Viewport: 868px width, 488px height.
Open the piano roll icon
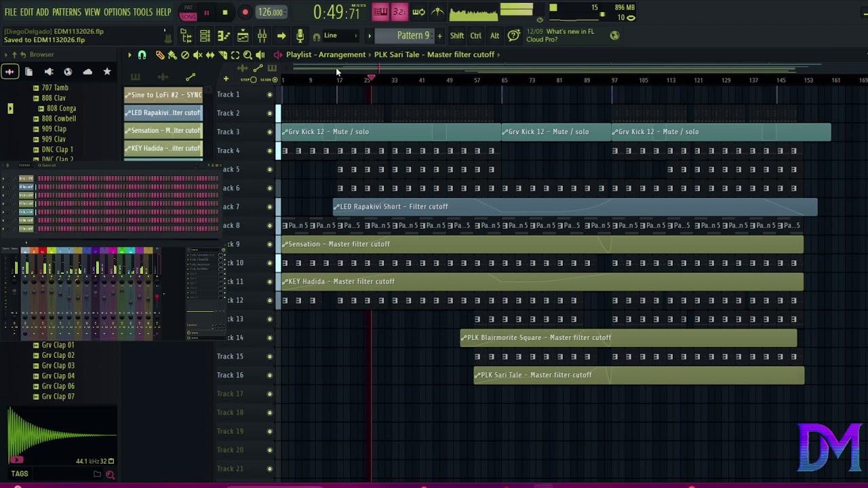point(224,36)
